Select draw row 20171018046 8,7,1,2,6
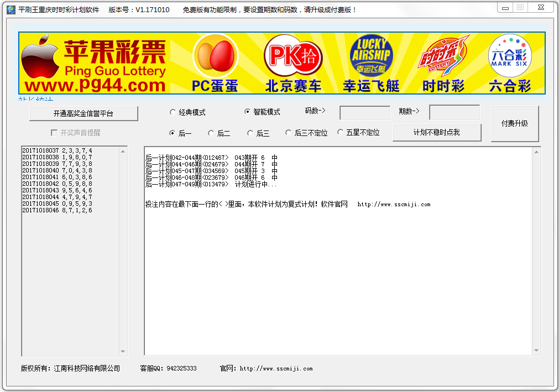This screenshot has width=559, height=392. tap(57, 210)
